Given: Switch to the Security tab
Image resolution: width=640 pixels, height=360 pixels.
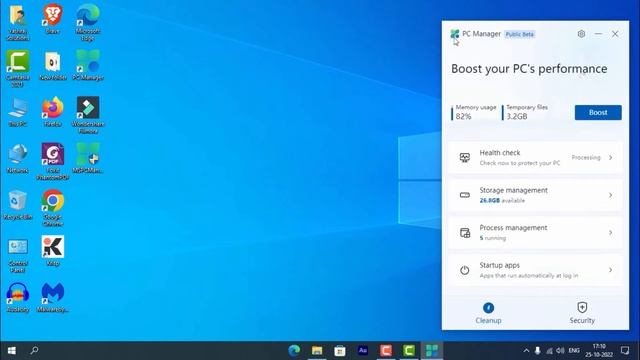Looking at the screenshot, I should point(582,313).
